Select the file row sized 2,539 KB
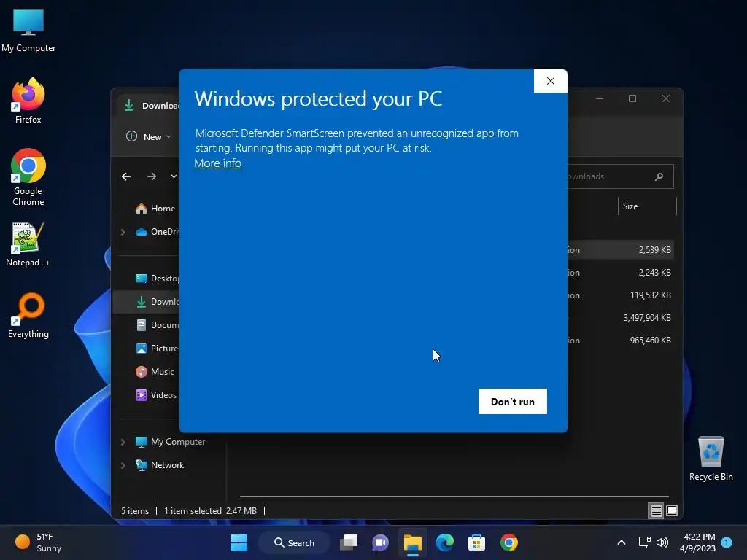 (620, 250)
